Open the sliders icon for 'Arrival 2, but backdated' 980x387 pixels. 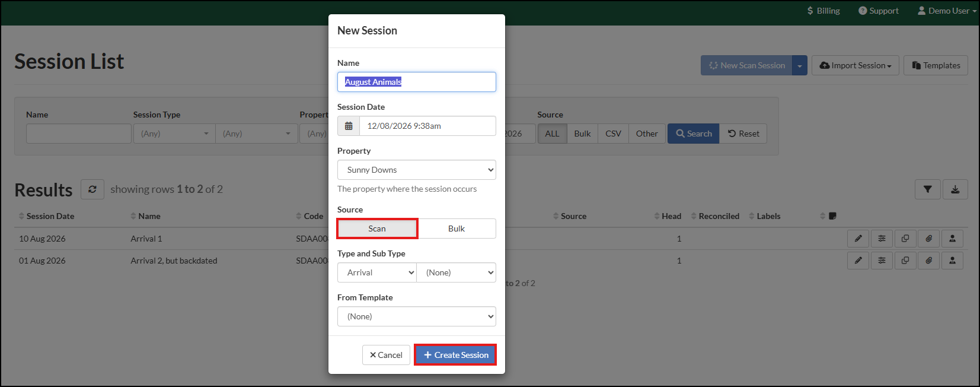click(x=882, y=261)
